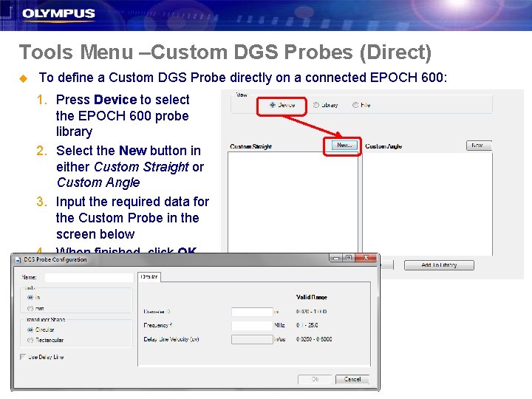Click the Name input field
532x399 pixels.
click(89, 278)
